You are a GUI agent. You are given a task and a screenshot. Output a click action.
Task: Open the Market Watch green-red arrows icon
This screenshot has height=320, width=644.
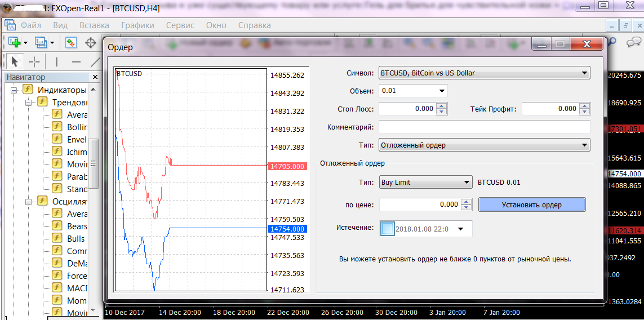[71, 43]
